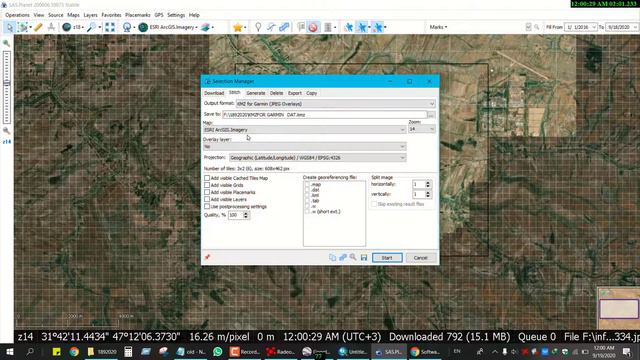Viewport: 640px width, 360px height.
Task: Enable Add visible Cached Tiles Map
Action: (207, 178)
